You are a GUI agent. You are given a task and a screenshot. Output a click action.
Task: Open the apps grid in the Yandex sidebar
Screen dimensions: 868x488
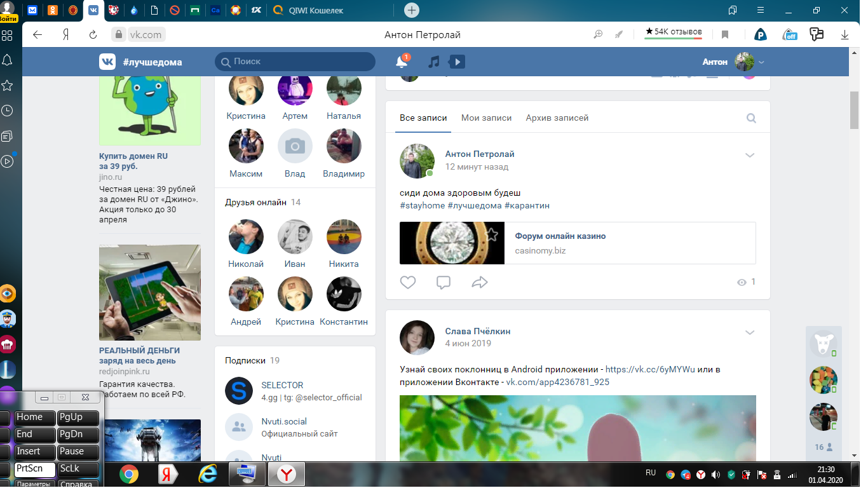[8, 35]
